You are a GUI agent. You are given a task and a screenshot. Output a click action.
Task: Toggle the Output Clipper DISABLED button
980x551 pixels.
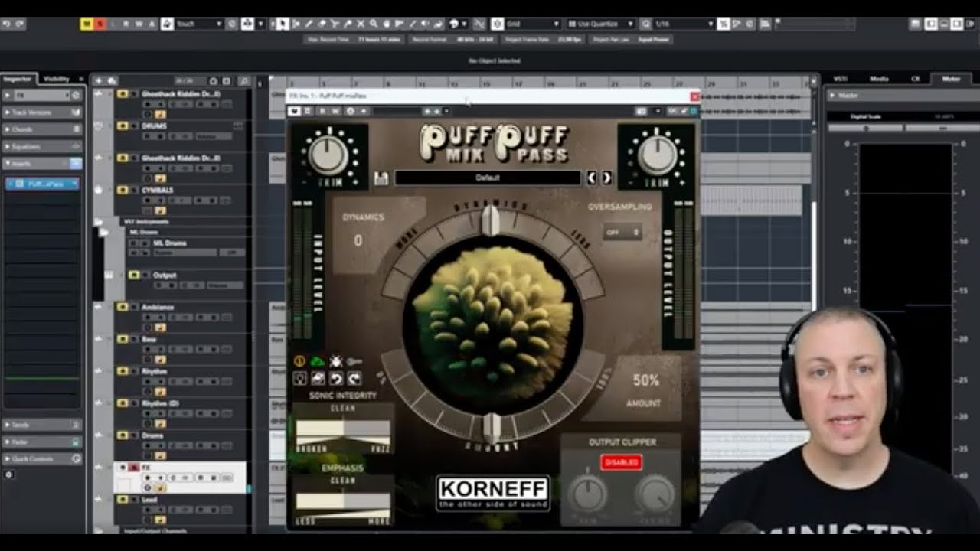click(x=621, y=462)
